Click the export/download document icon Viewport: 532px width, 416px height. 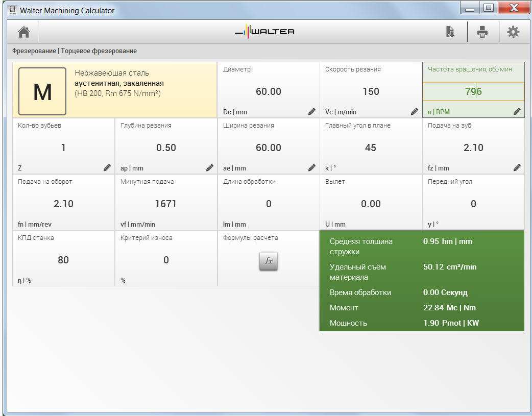(x=450, y=32)
